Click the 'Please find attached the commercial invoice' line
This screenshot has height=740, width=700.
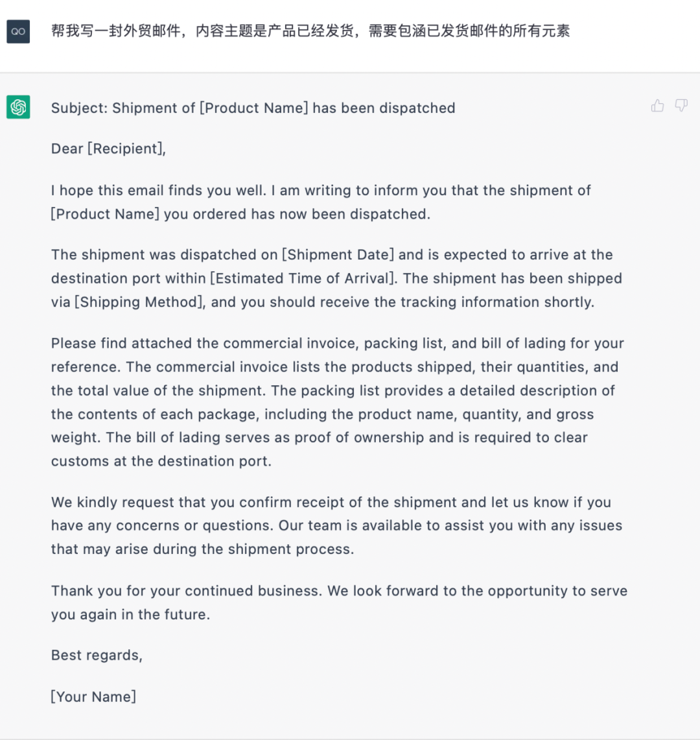pyautogui.click(x=337, y=343)
